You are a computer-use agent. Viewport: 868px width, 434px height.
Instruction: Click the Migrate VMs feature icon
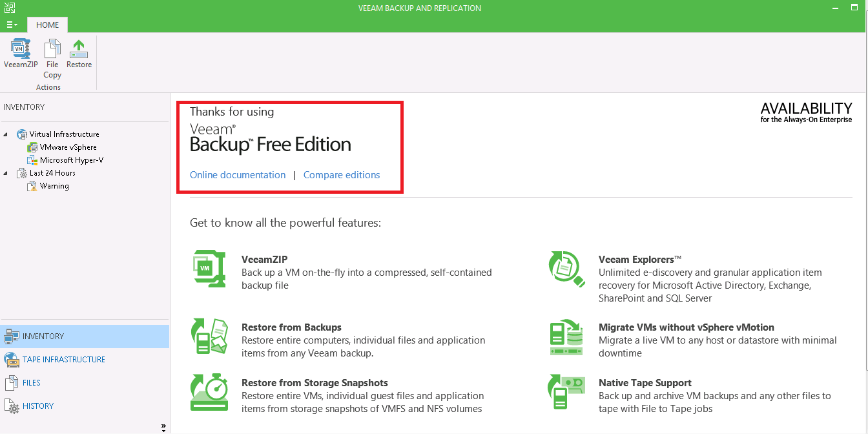(566, 336)
